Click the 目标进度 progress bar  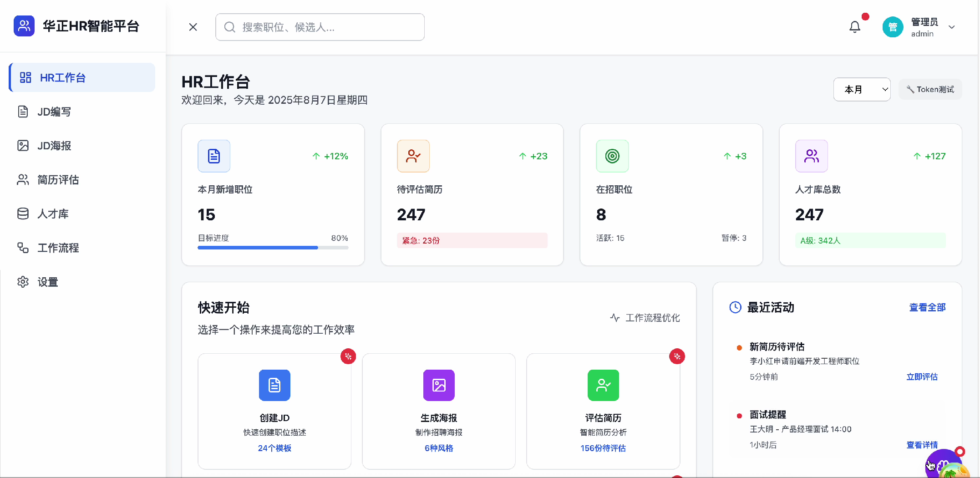pos(273,248)
